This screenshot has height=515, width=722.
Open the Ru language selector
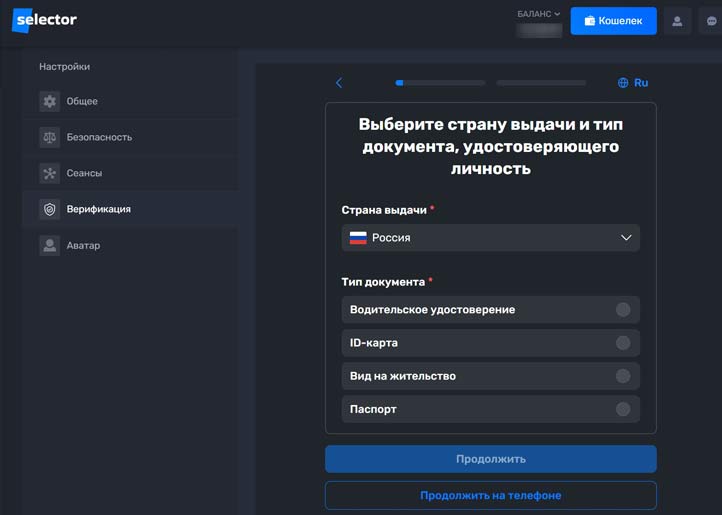633,83
